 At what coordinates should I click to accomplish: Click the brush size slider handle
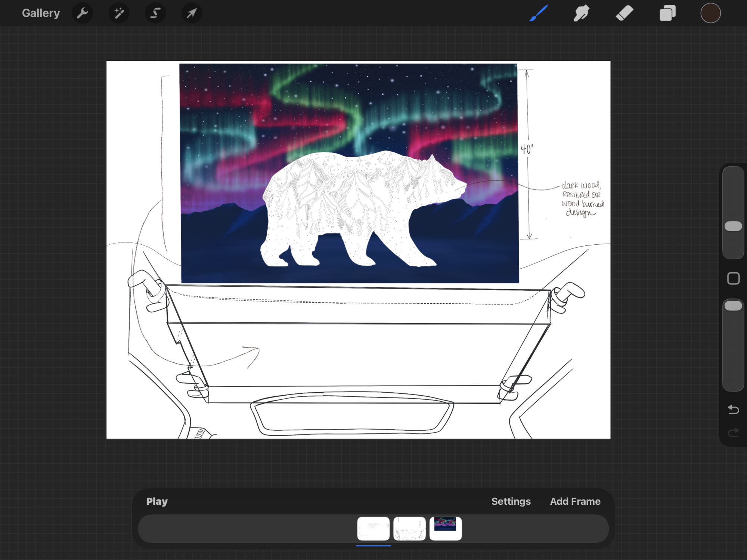pos(733,226)
